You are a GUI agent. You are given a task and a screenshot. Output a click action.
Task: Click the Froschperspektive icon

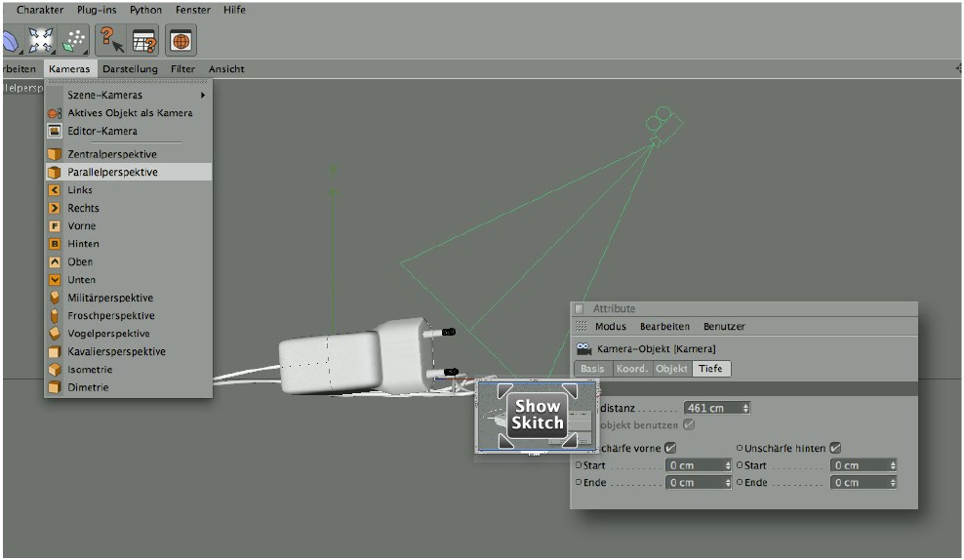[x=55, y=316]
